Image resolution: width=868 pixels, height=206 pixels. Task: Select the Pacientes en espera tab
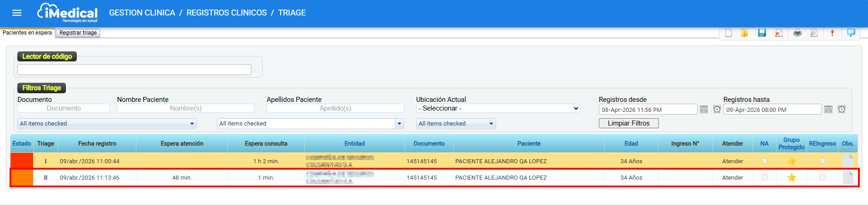click(27, 33)
